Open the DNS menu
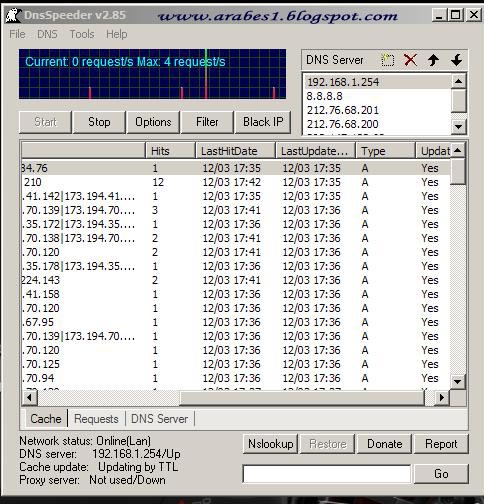 coord(47,34)
